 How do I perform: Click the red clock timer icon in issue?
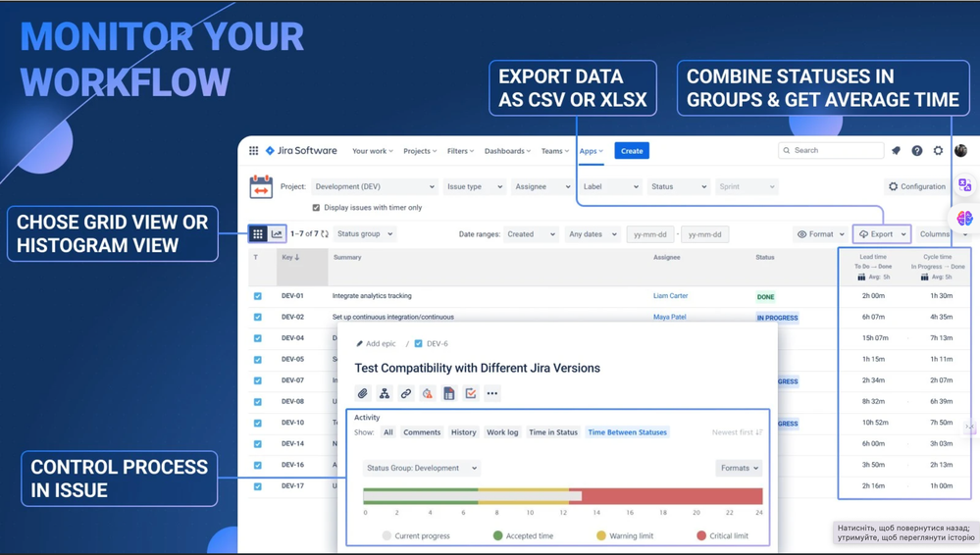[x=428, y=393]
